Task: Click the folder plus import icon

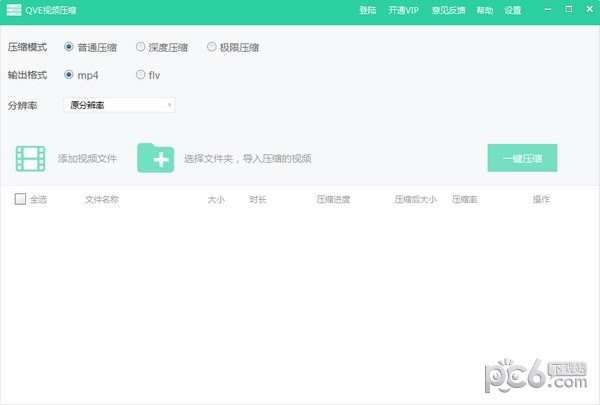Action: click(x=155, y=158)
